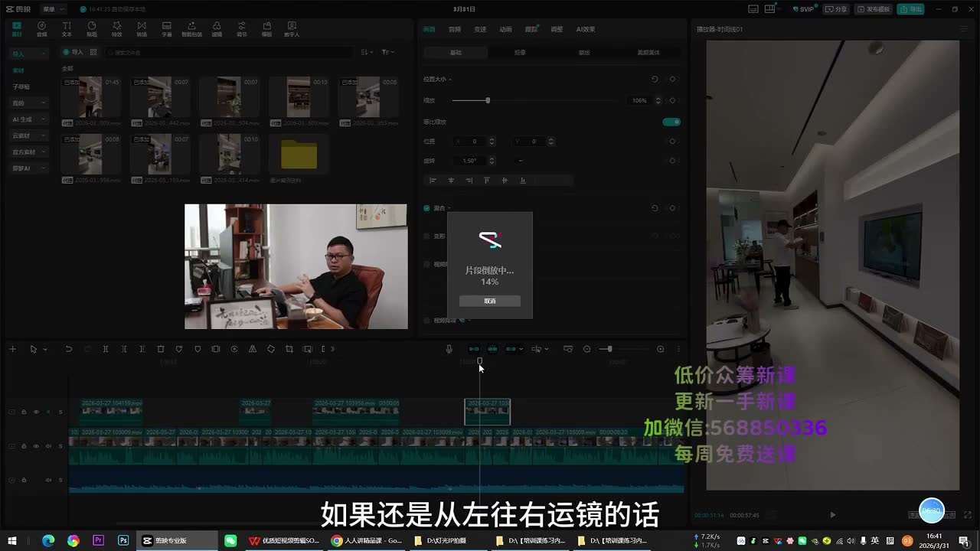The image size is (980, 551).
Task: Open Photoshop from the Windows taskbar
Action: click(x=123, y=540)
